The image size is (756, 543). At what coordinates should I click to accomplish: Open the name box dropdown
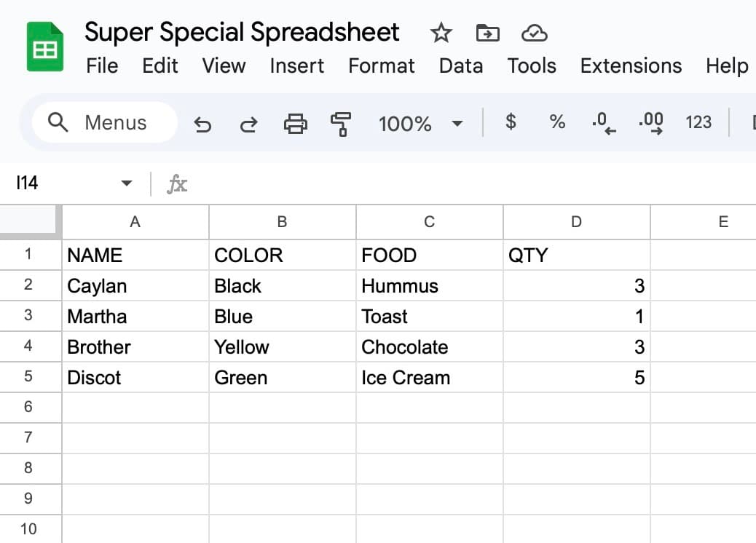click(x=126, y=183)
